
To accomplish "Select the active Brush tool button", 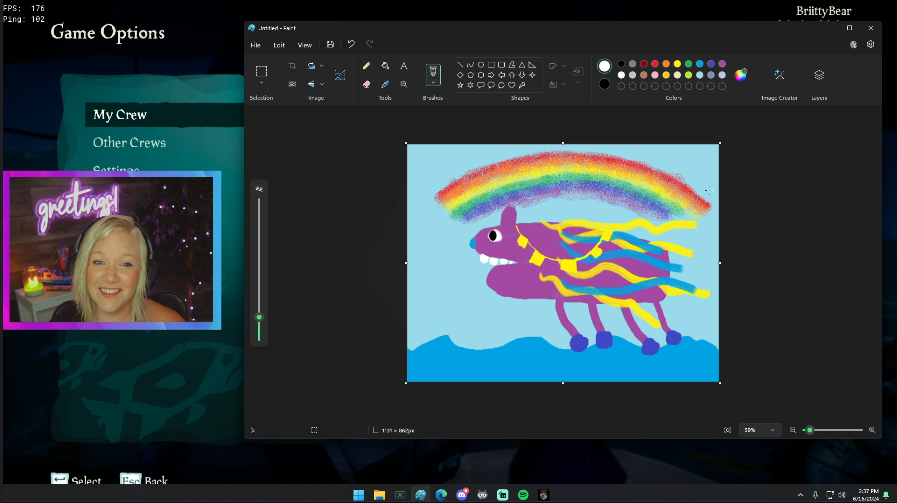I will click(x=433, y=74).
